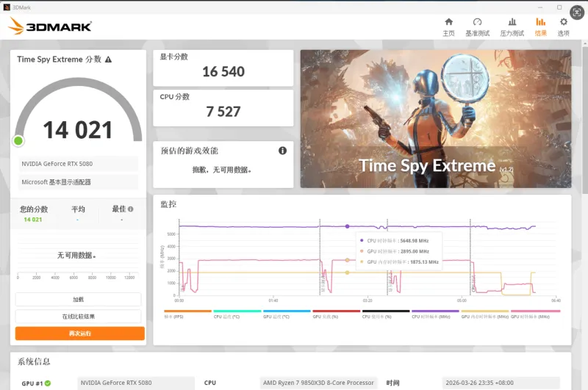Screen dimensions: 588x390
Task: Toggle CPU clock frequency legend (purple)
Action: (435, 314)
